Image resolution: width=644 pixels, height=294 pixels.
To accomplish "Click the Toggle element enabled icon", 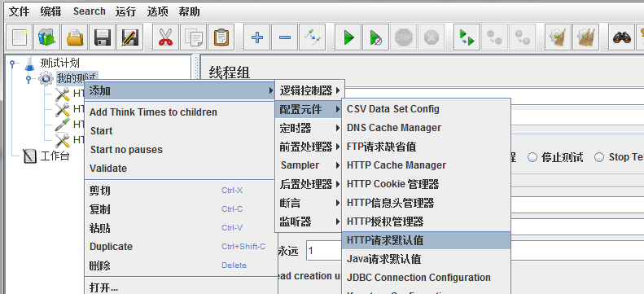I will 312,37.
